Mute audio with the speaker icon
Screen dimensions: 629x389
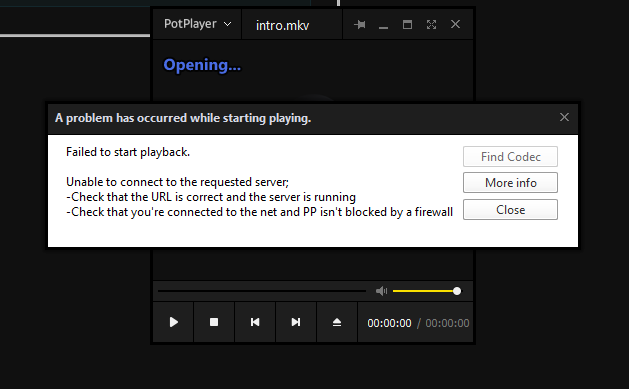pyautogui.click(x=381, y=291)
